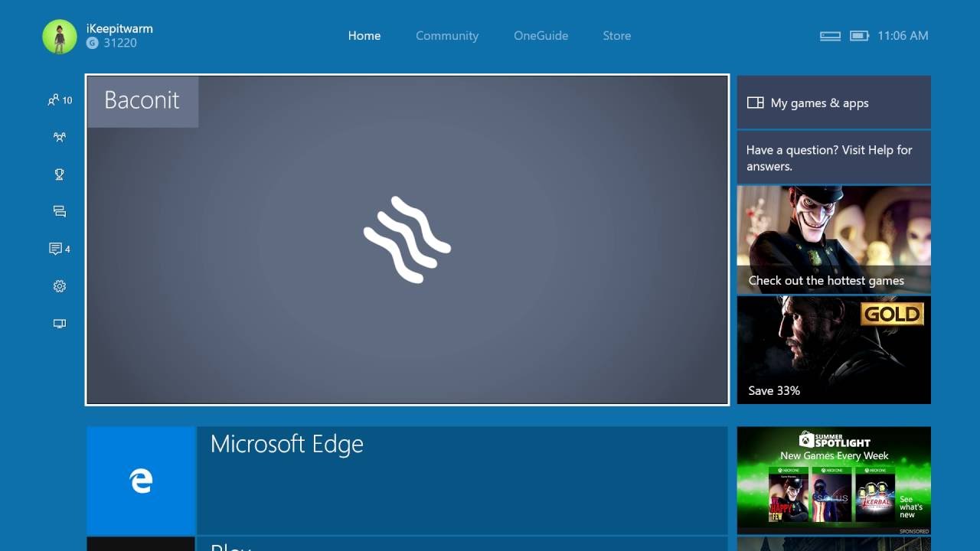Click the My games & apps icon

(x=756, y=103)
